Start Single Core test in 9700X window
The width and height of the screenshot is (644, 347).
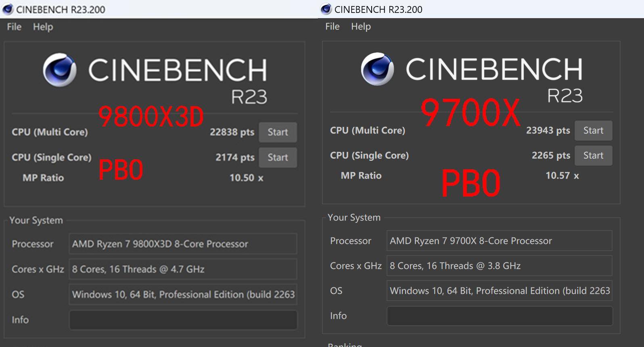tap(593, 156)
